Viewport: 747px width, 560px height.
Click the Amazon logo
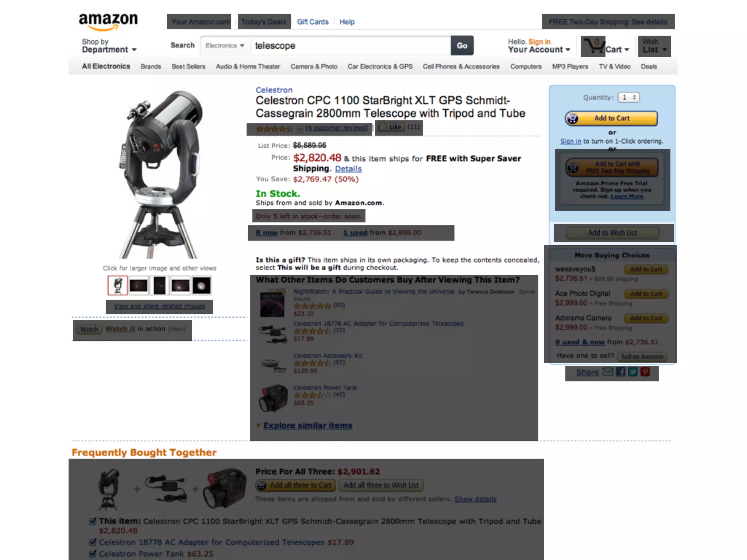[108, 22]
